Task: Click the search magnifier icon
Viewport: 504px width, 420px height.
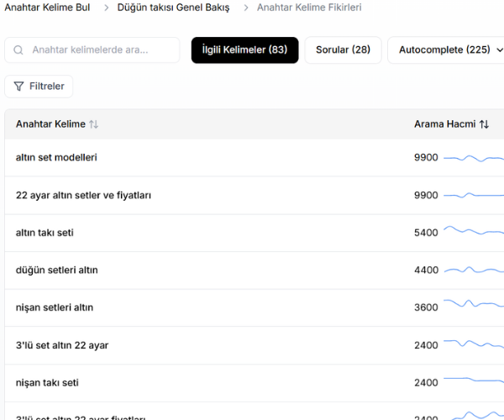Action: coord(19,50)
